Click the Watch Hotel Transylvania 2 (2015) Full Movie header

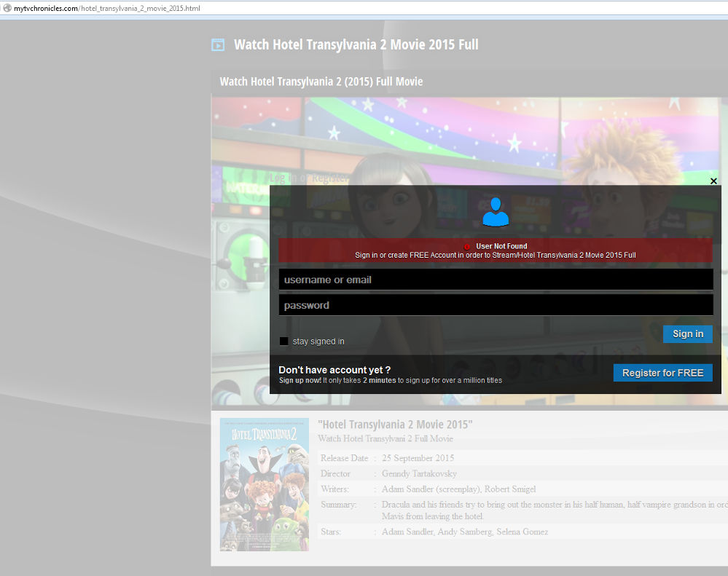coord(321,82)
